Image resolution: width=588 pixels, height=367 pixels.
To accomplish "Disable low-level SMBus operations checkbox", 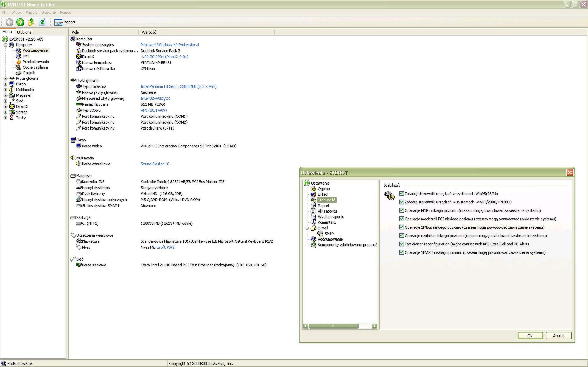I will [401, 227].
